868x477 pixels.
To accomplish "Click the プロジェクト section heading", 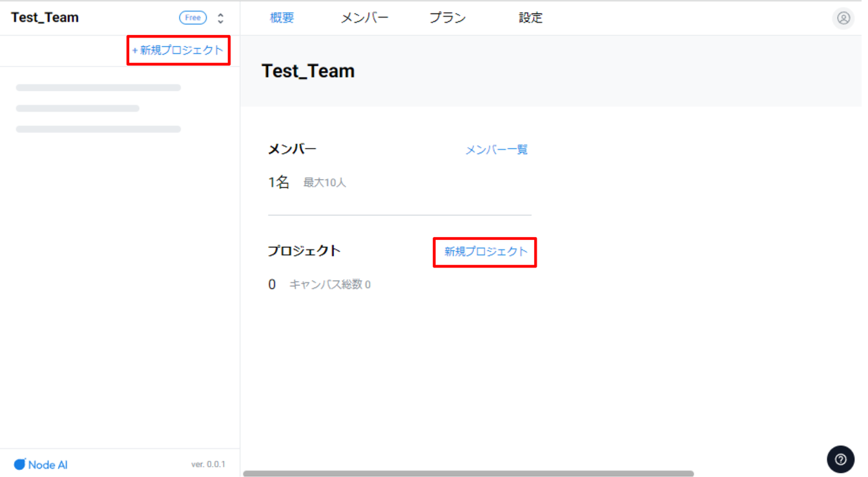I will click(x=304, y=251).
